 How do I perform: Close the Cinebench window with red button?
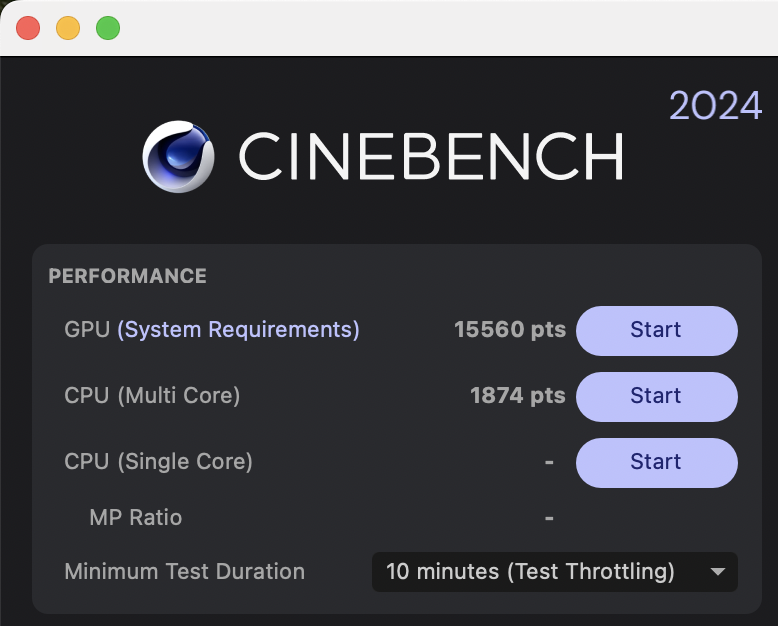pos(28,28)
